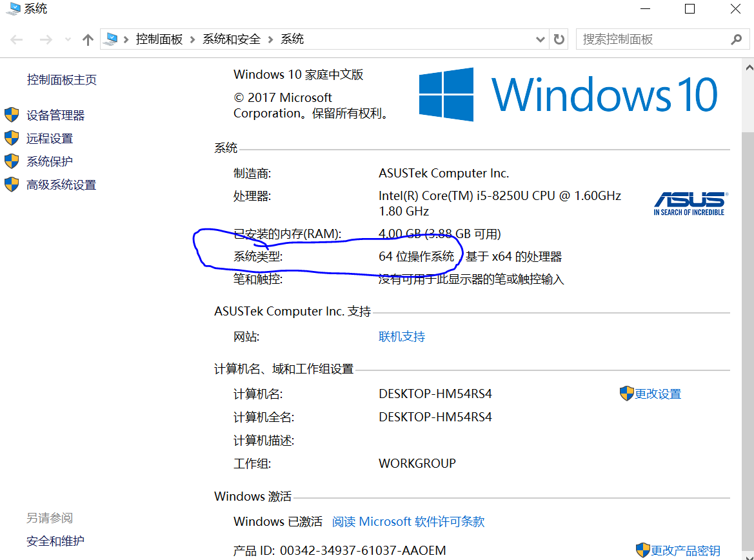Click manufacturer value ASUSTek Computer Inc.

coord(443,173)
